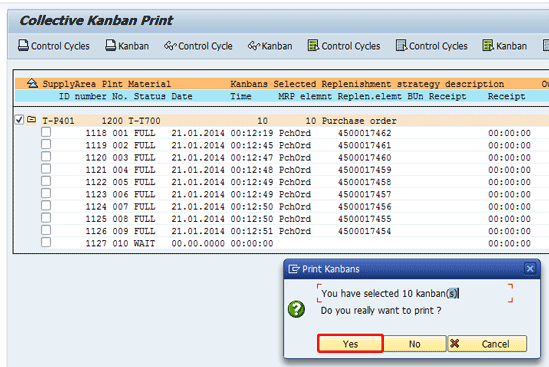Click the selected kanban message text field
Viewport: 549px width, 367px height.
tap(415, 293)
